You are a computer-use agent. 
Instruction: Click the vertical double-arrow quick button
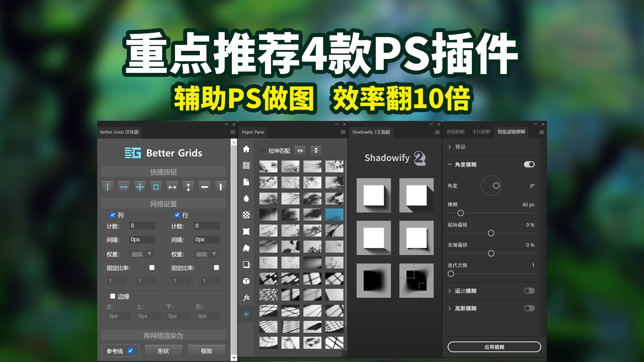coord(188,187)
